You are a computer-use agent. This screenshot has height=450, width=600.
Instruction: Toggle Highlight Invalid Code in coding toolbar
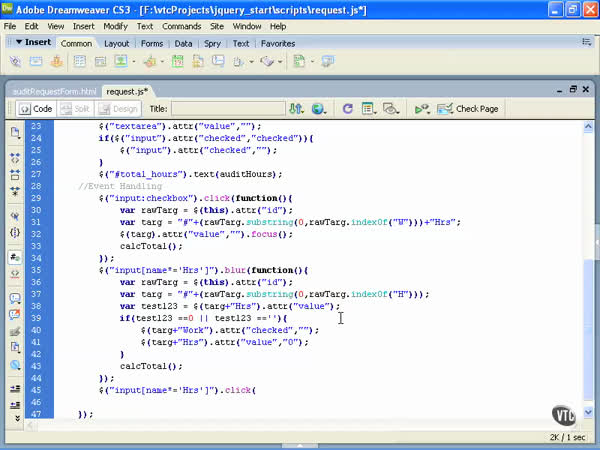click(x=15, y=274)
